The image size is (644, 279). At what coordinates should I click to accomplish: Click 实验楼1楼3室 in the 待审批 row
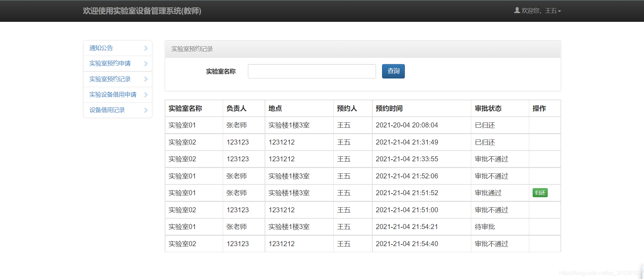(x=289, y=227)
